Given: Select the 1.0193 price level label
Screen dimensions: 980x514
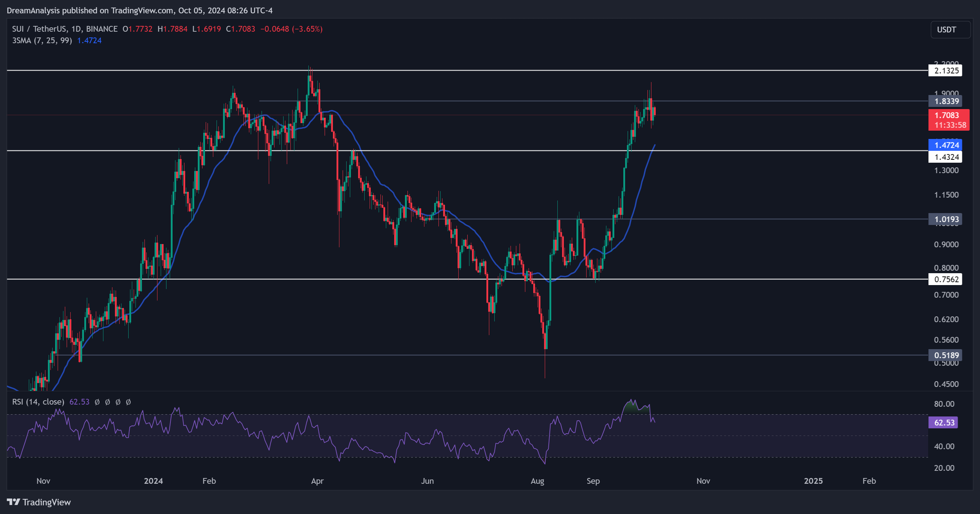Looking at the screenshot, I should coord(945,219).
